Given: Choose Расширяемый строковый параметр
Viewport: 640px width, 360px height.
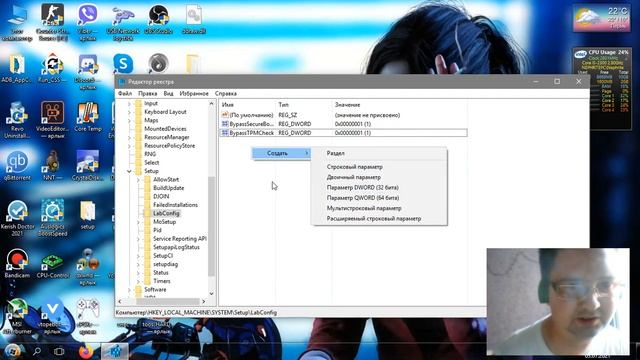Looking at the screenshot, I should pyautogui.click(x=379, y=218).
